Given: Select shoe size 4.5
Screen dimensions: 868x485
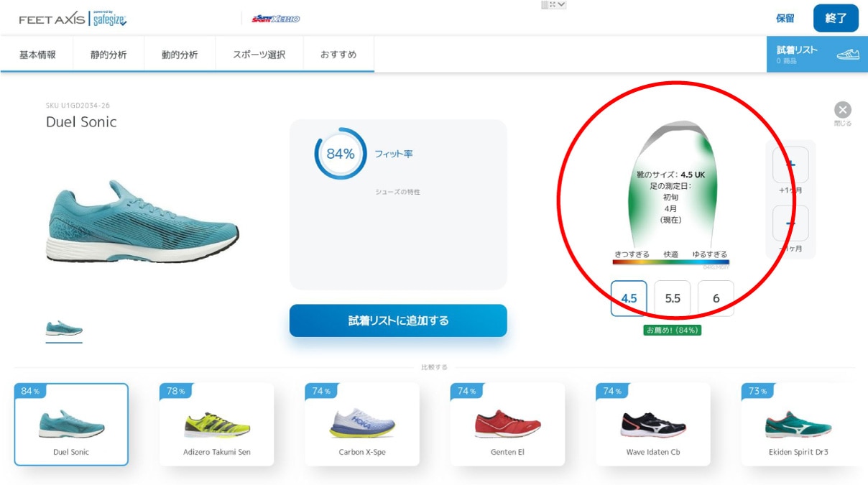Looking at the screenshot, I should click(629, 298).
